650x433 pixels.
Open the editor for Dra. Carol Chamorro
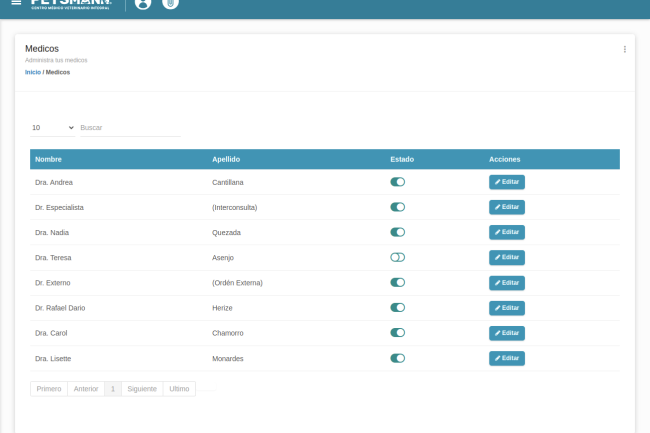[506, 333]
